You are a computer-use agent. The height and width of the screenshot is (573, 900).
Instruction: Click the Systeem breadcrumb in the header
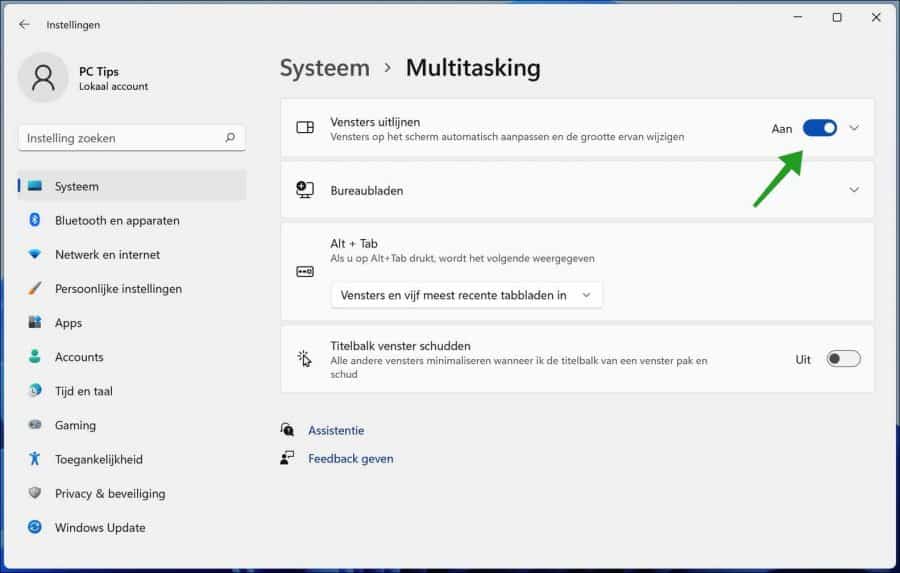(x=324, y=68)
